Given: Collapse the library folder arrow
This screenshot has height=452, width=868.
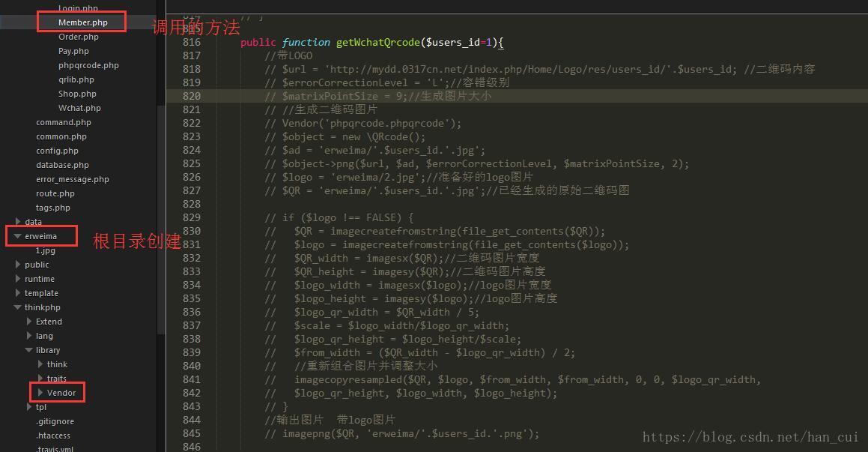Looking at the screenshot, I should (28, 350).
